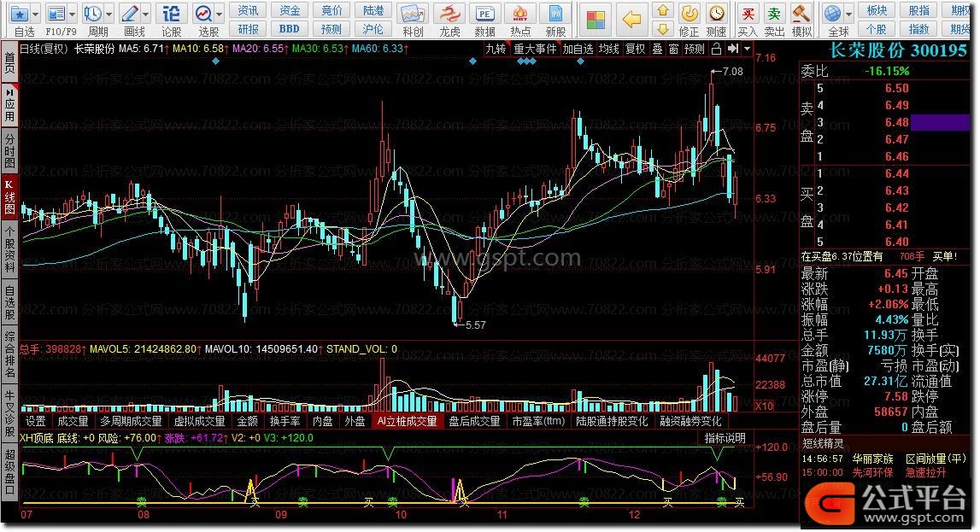Click the arrow-to-bar icon beside the lock

tap(733, 49)
